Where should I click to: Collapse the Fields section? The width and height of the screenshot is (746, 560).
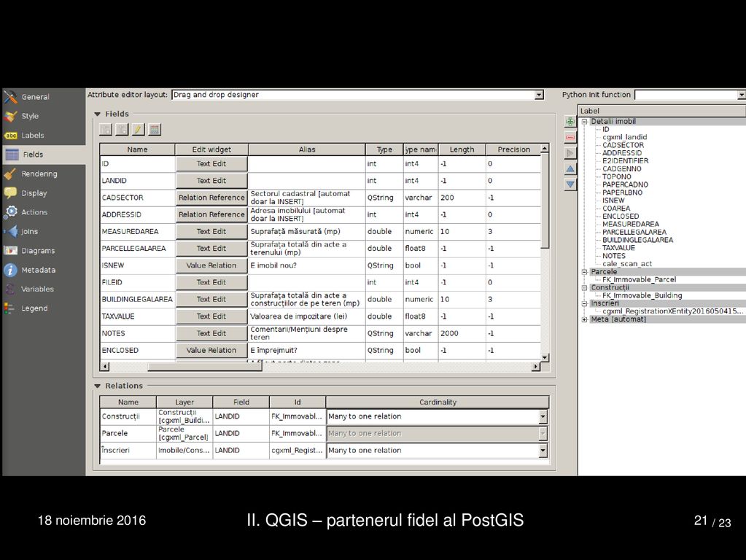[98, 114]
